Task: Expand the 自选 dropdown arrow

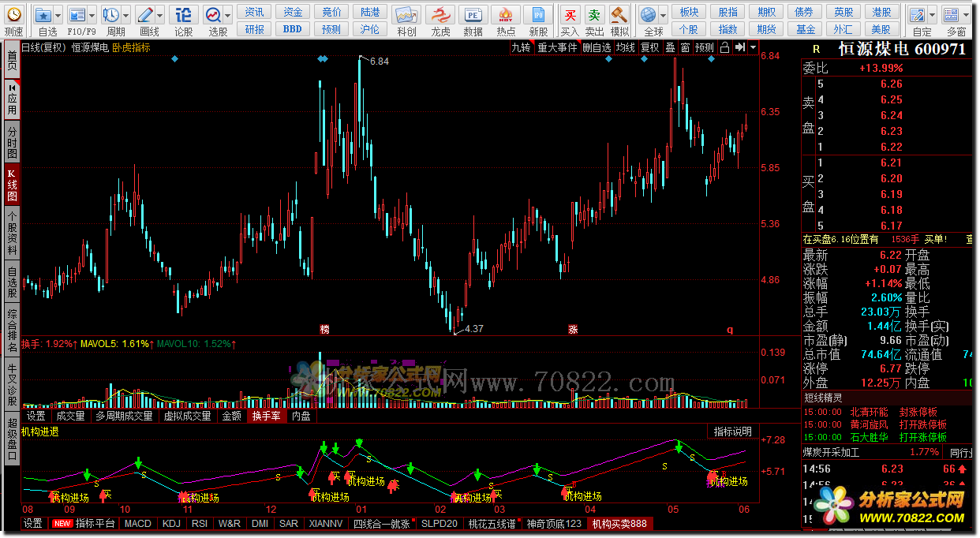Action: tap(59, 15)
